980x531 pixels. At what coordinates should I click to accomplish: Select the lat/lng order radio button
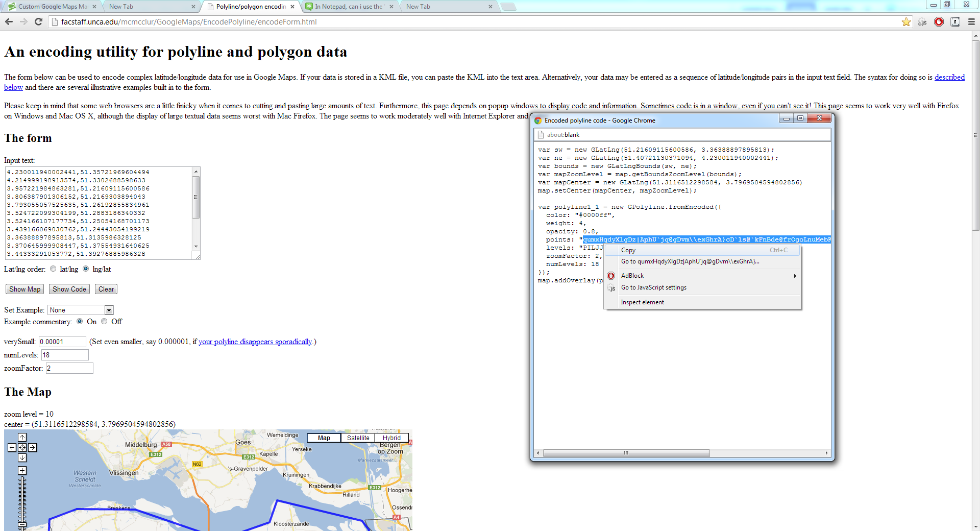[53, 269]
